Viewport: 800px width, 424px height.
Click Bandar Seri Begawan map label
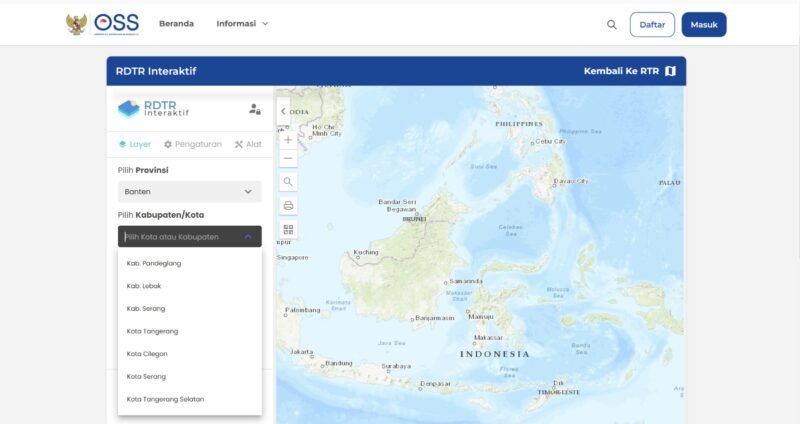click(397, 206)
